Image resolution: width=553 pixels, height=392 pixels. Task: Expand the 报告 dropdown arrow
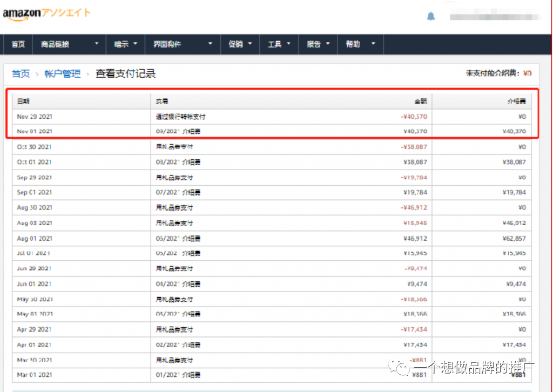pos(328,44)
